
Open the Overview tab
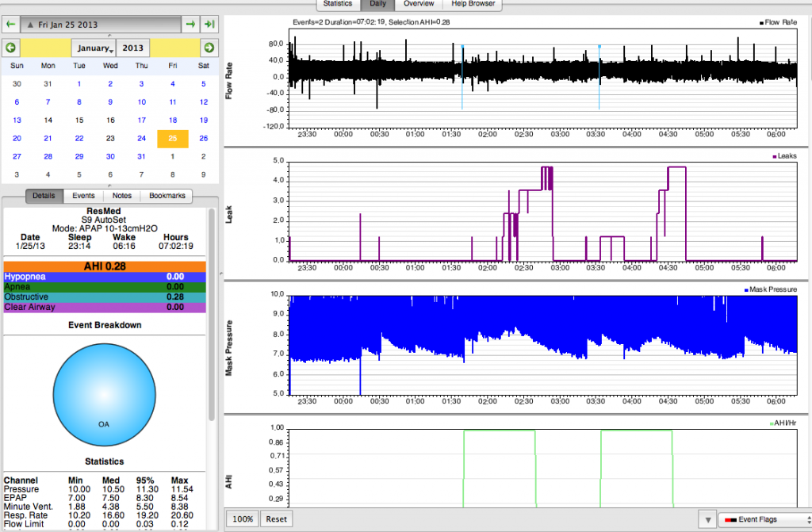[x=419, y=4]
